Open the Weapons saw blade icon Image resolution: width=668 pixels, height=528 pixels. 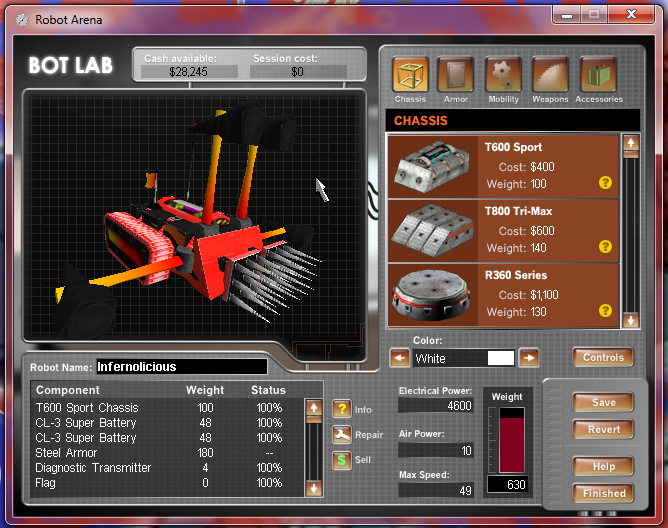(550, 75)
